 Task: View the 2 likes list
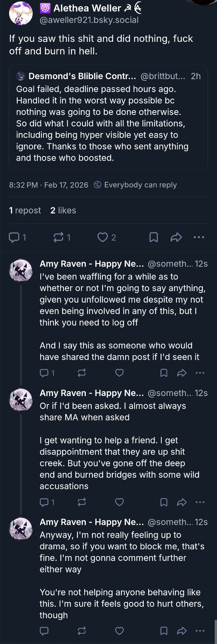(63, 211)
